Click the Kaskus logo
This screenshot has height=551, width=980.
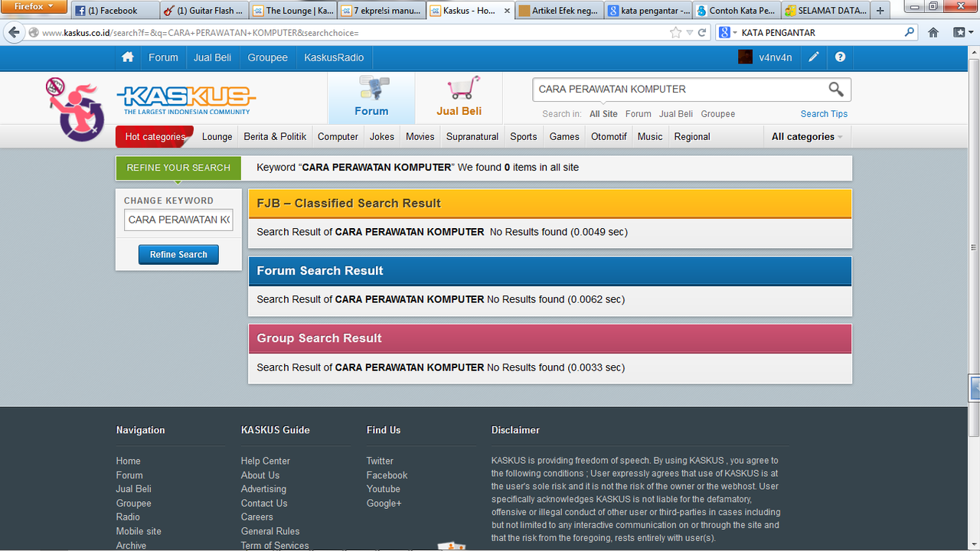point(186,100)
